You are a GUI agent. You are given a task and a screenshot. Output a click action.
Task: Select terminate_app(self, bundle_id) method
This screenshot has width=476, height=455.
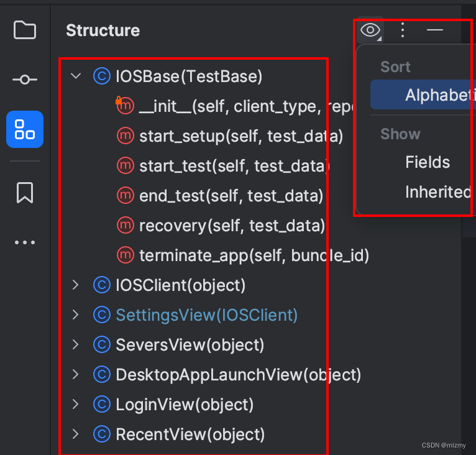click(x=254, y=255)
